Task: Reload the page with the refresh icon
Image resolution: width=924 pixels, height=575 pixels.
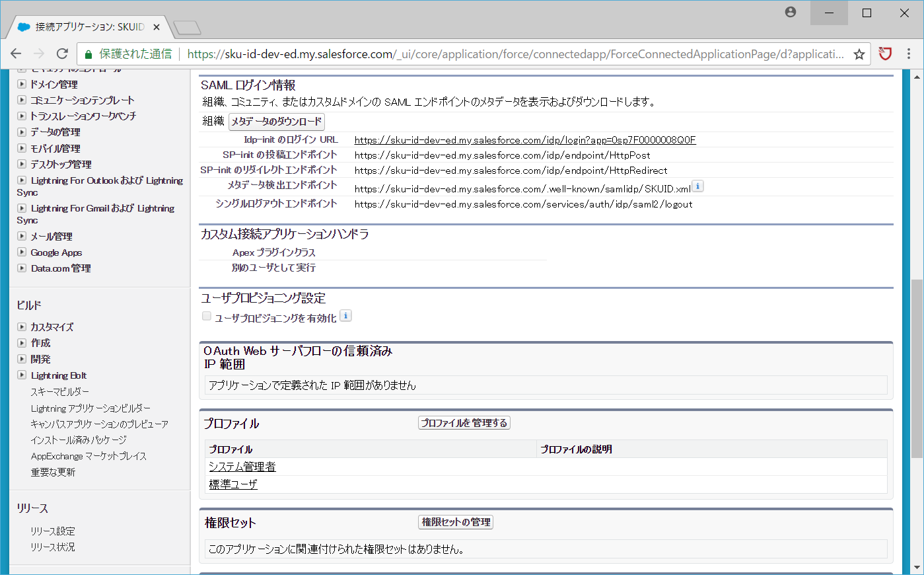Action: point(62,54)
